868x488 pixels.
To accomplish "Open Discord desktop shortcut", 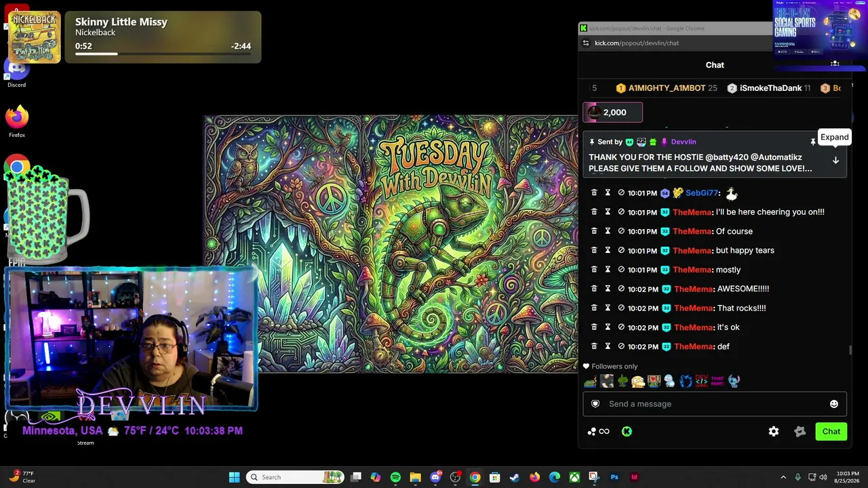I will coord(17,73).
